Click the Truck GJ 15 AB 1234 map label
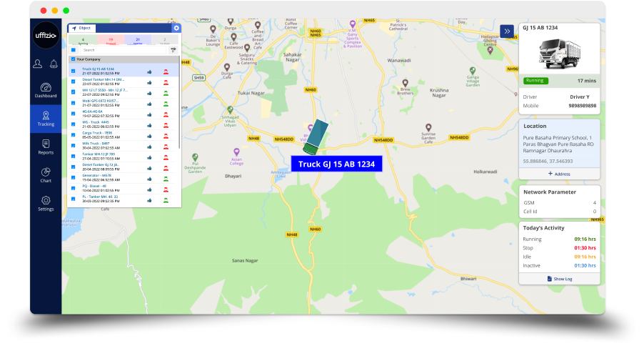 (336, 164)
